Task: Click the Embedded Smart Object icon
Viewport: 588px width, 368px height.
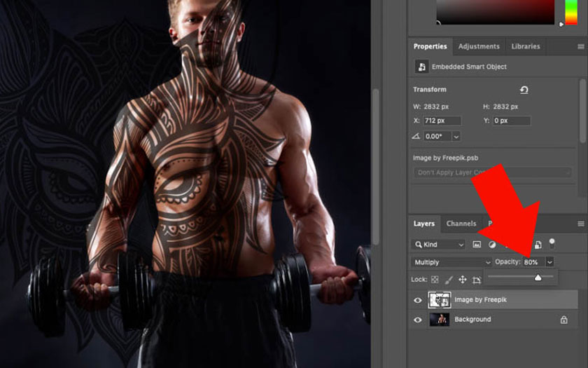Action: tap(422, 67)
